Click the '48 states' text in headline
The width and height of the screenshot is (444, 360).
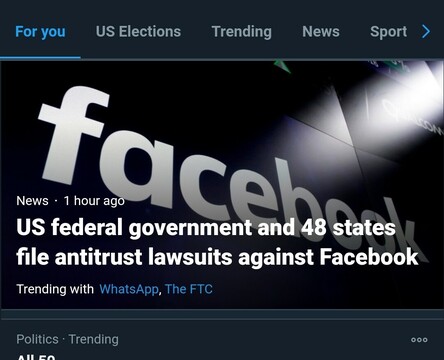click(x=348, y=228)
